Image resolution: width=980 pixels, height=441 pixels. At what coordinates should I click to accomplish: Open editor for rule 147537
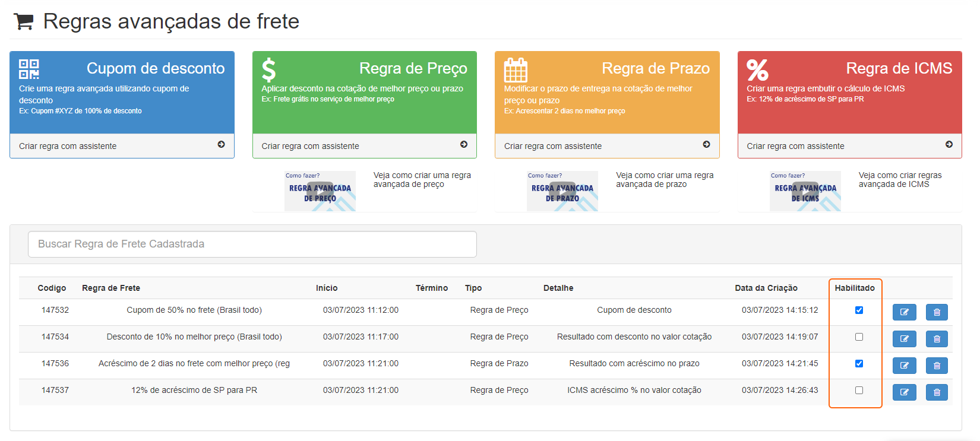pyautogui.click(x=904, y=392)
